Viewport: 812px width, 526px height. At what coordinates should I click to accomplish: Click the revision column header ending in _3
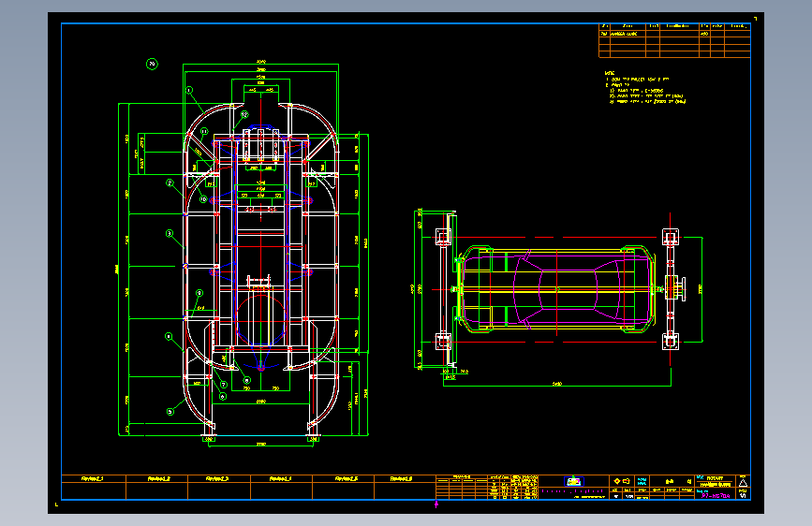click(217, 478)
